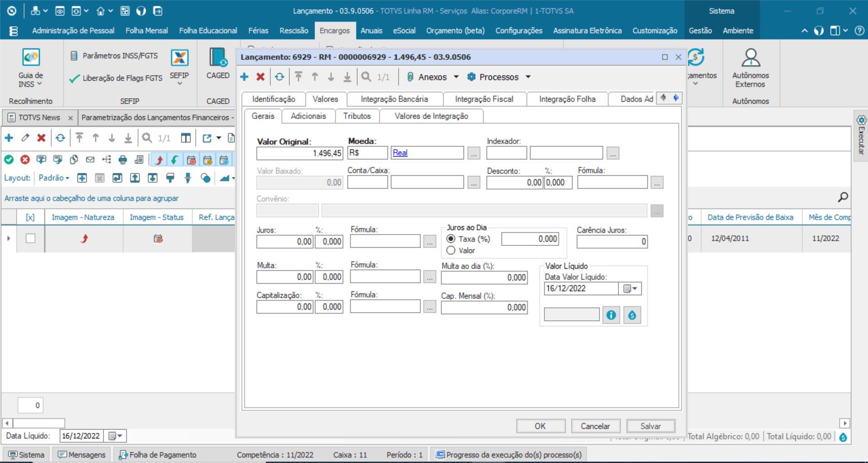Open the Desconto Fórmula ellipsis button
Image resolution: width=868 pixels, height=463 pixels.
[x=657, y=183]
